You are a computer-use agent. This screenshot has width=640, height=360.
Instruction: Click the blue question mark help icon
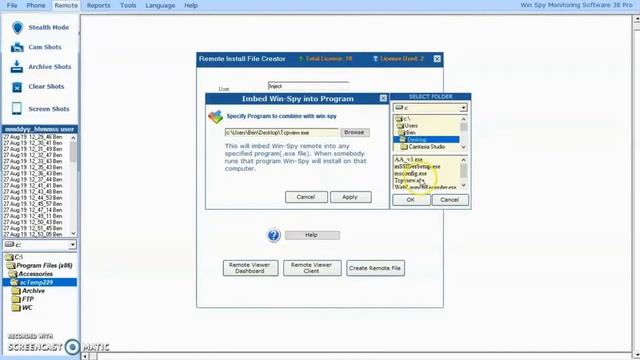point(274,236)
